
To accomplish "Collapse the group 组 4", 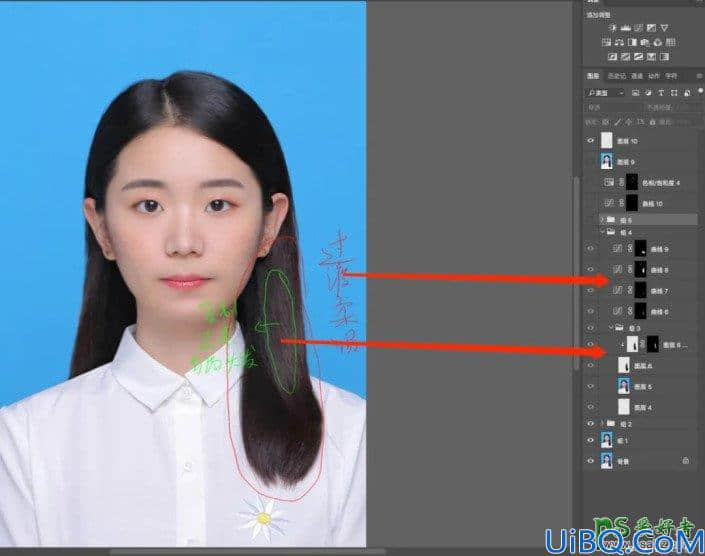I will coord(602,232).
